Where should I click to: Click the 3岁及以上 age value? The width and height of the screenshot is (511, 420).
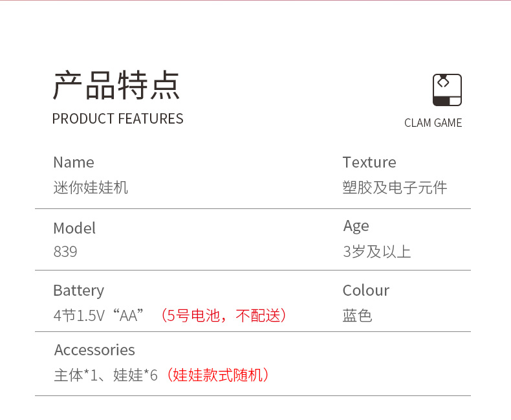376,252
